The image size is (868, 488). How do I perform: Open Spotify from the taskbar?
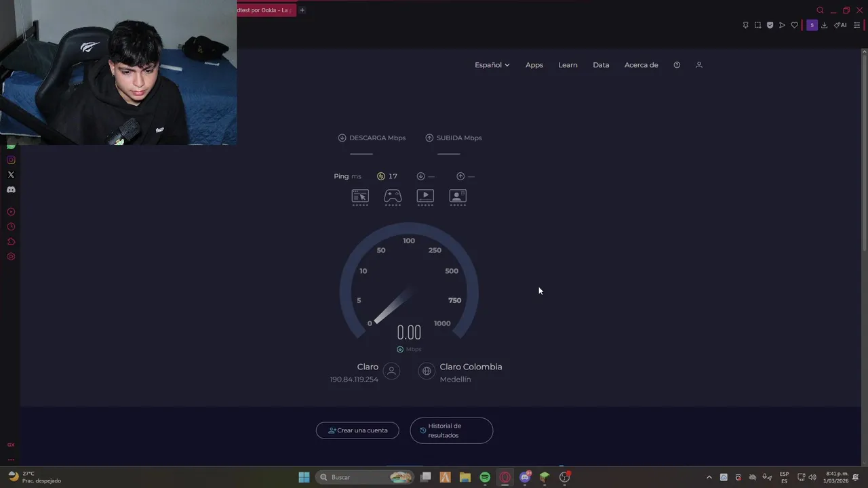485,477
